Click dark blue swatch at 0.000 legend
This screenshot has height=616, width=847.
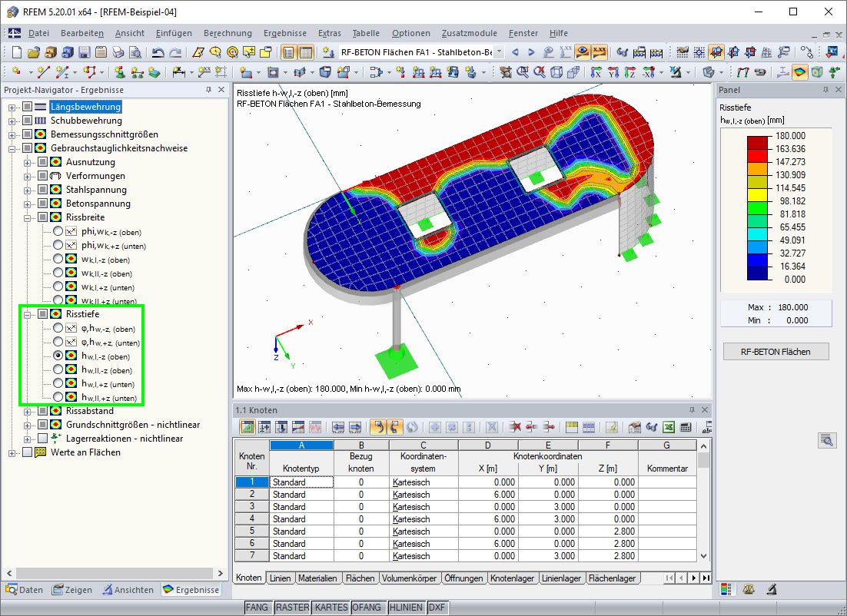757,273
